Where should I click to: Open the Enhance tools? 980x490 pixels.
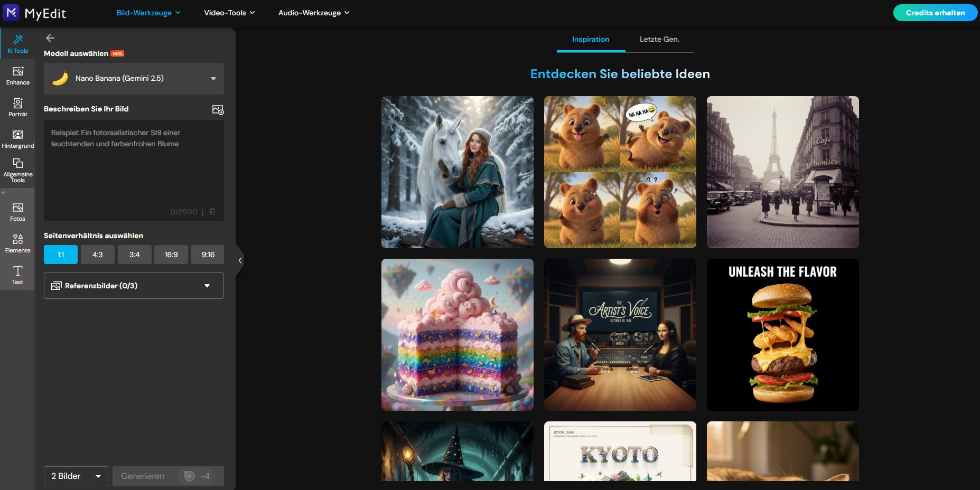[x=17, y=76]
